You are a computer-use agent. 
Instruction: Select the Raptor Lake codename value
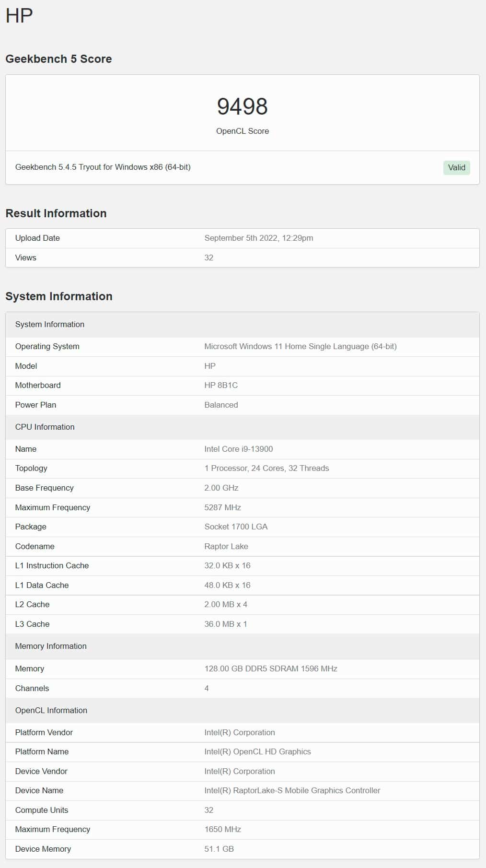(226, 546)
